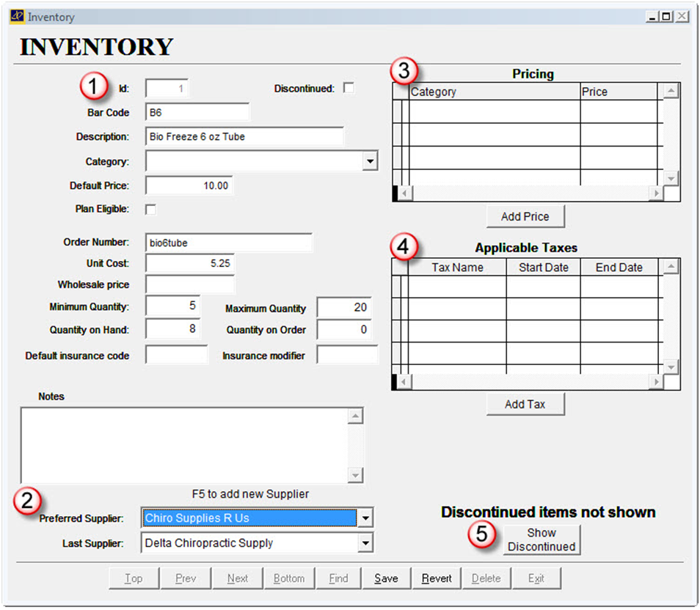700x610 pixels.
Task: Tick the Discontinued checkbox
Action: [x=349, y=88]
